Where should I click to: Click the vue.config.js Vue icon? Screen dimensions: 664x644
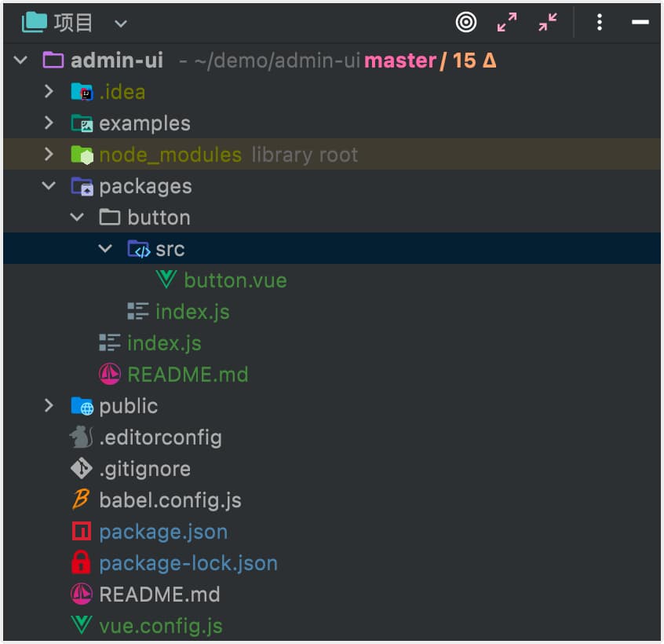click(82, 625)
